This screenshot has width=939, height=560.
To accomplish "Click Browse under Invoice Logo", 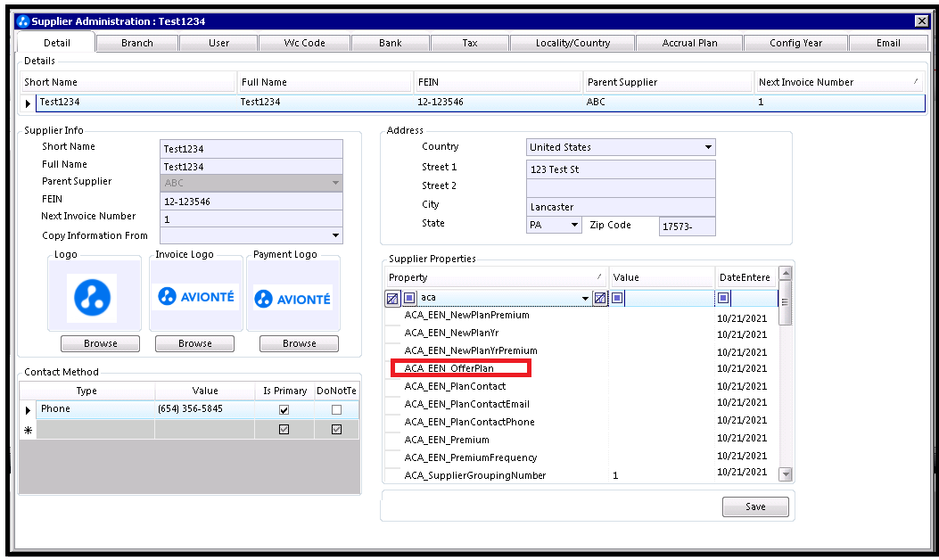I will (194, 343).
